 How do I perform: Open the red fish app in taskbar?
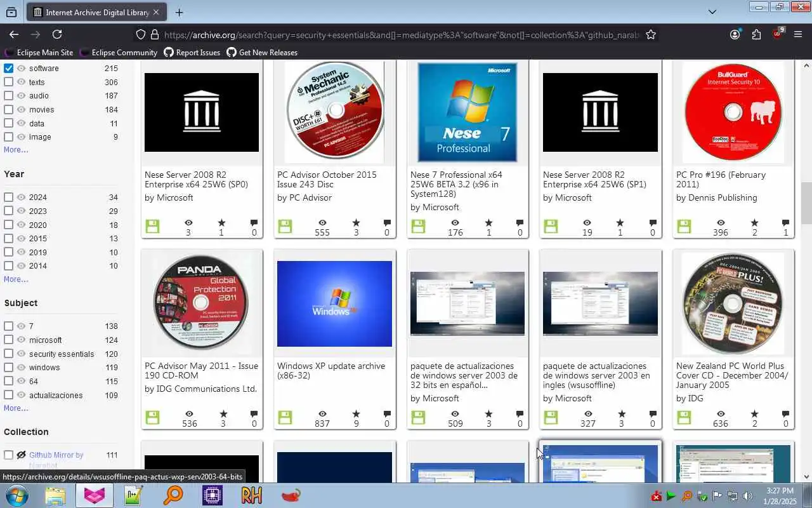tap(291, 495)
